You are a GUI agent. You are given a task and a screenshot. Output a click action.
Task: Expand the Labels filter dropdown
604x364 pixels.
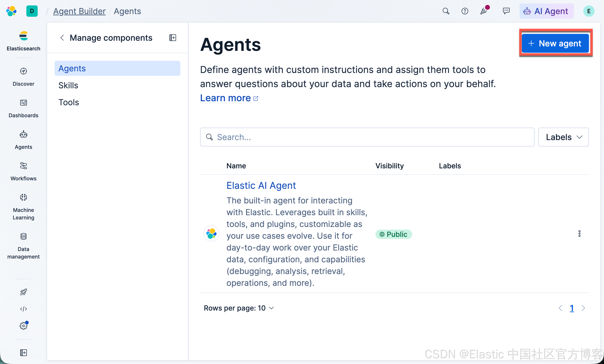pos(563,137)
